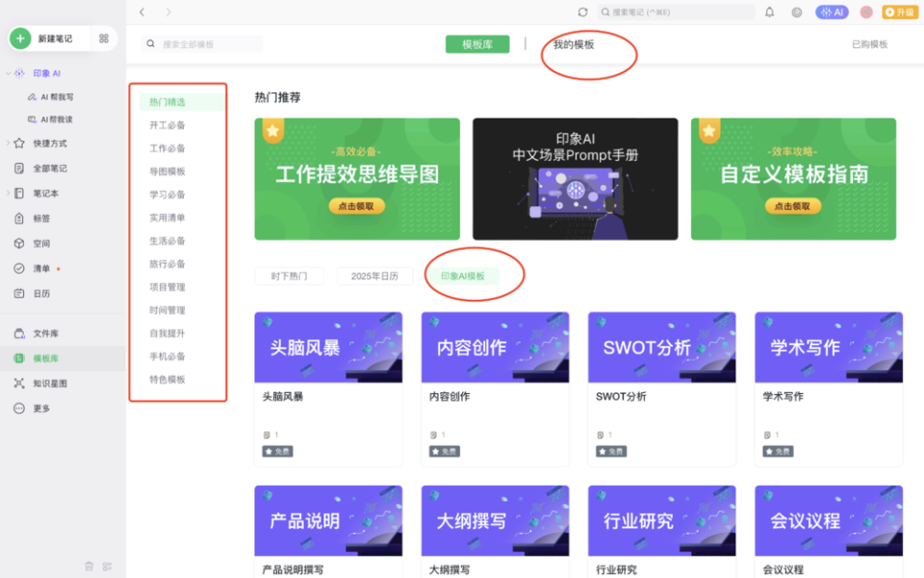The width and height of the screenshot is (924, 578).
Task: Click the circular icon next to the bell
Action: [x=797, y=12]
